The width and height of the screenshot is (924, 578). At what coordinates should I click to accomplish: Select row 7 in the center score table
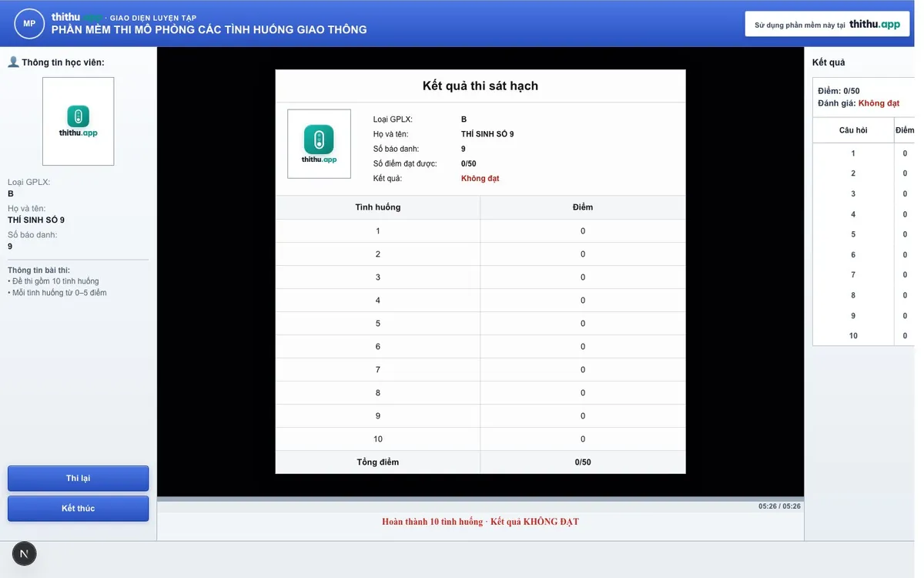tap(480, 370)
